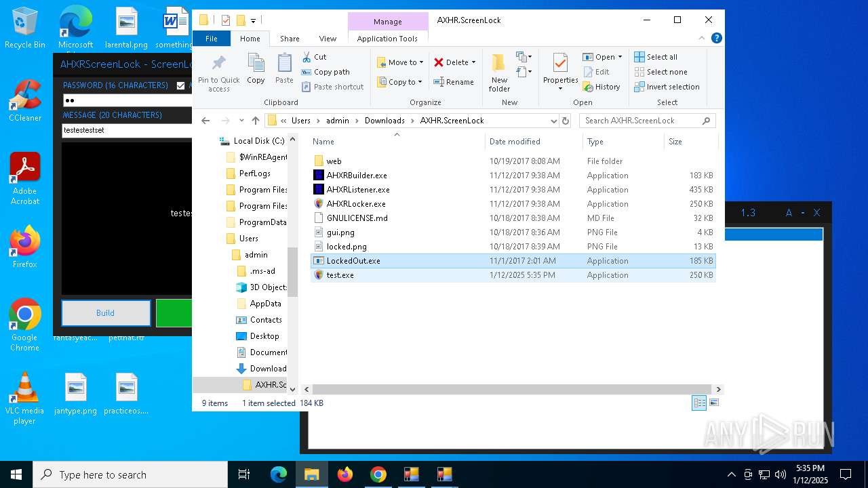Image resolution: width=868 pixels, height=488 pixels.
Task: Click the Search AXHR.ScreenLock field
Action: [648, 121]
